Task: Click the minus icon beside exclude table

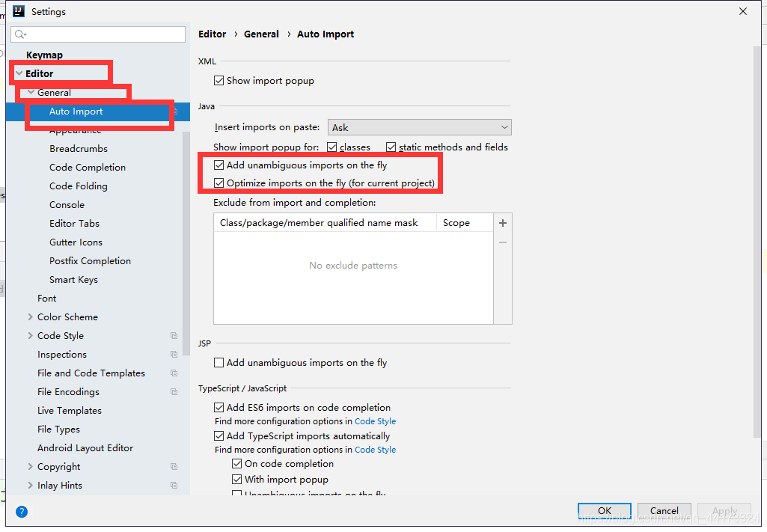Action: point(502,242)
